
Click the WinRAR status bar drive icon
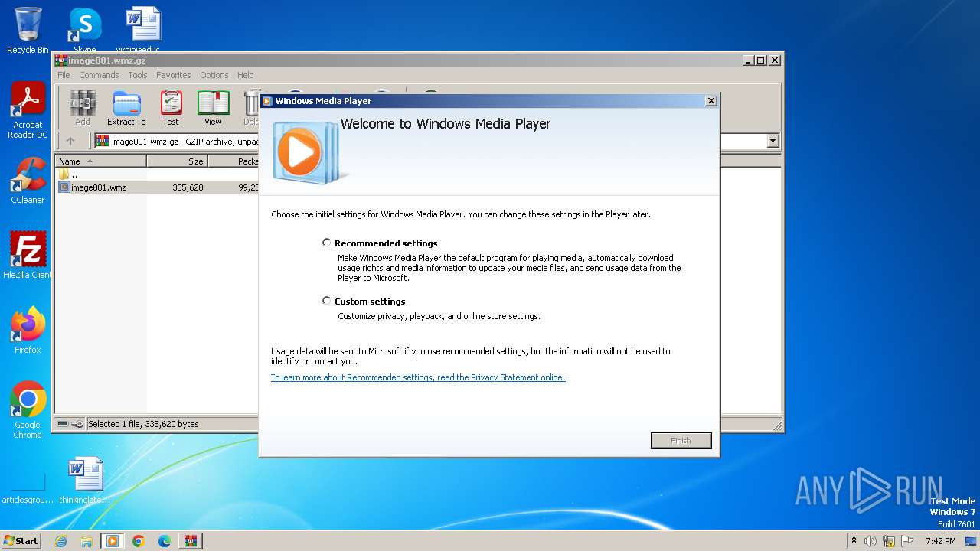pyautogui.click(x=64, y=424)
